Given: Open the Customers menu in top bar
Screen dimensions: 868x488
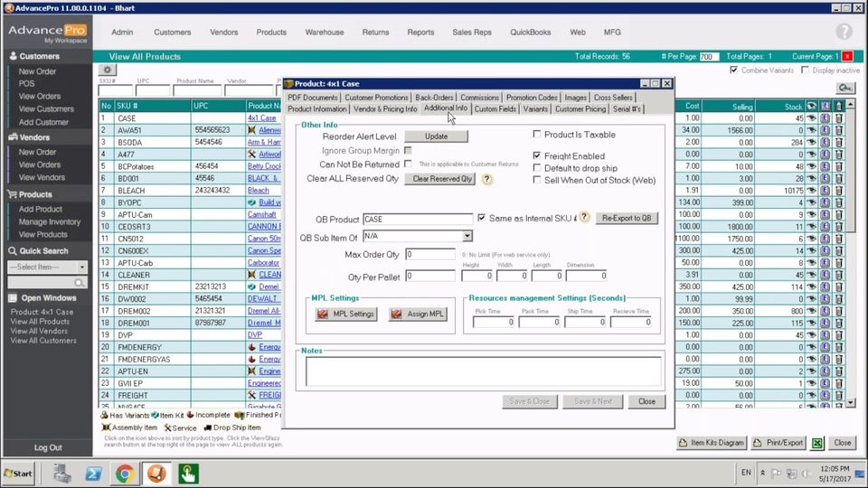Looking at the screenshot, I should 172,33.
